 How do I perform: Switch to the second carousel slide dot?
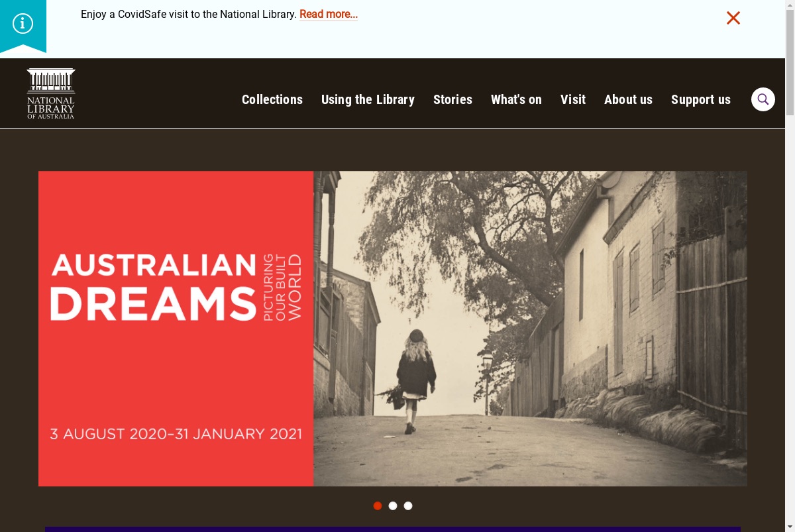(x=393, y=505)
